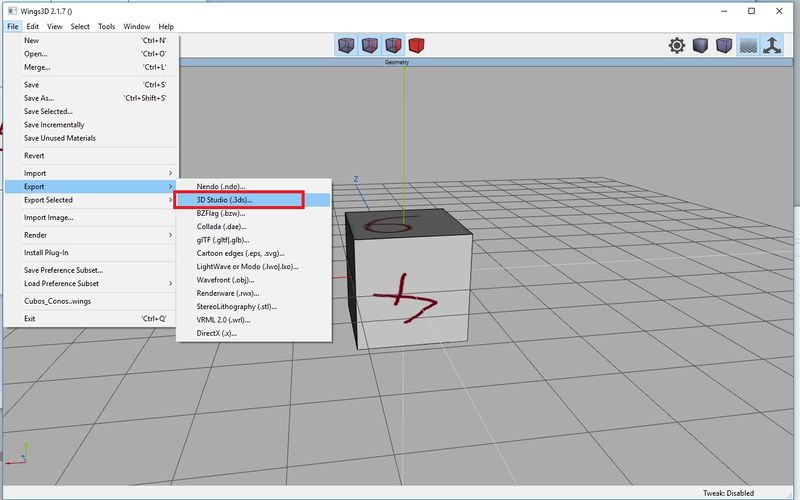
Task: Choose Open... from File menu
Action: point(91,54)
